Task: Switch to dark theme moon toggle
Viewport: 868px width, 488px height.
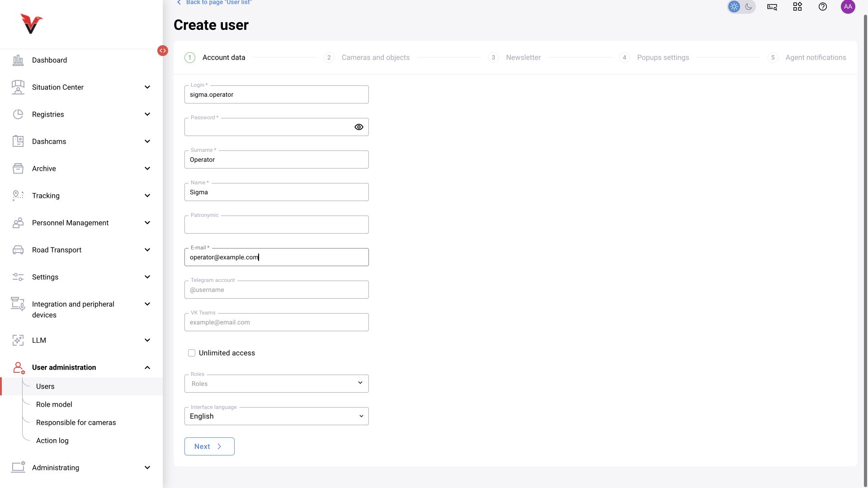Action: pyautogui.click(x=749, y=7)
